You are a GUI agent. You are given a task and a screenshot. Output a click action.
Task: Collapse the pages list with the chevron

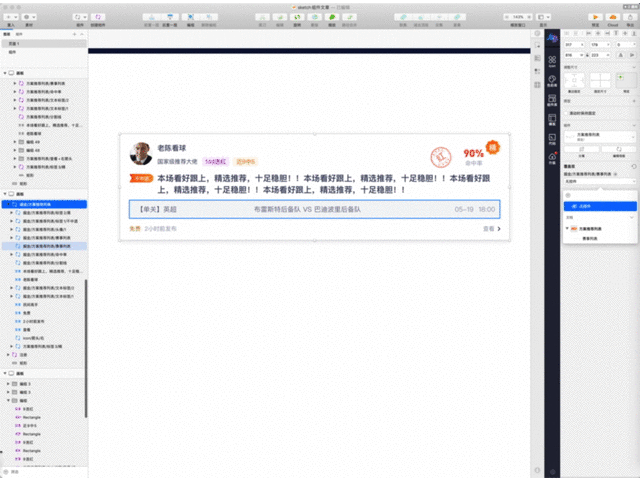tap(82, 34)
